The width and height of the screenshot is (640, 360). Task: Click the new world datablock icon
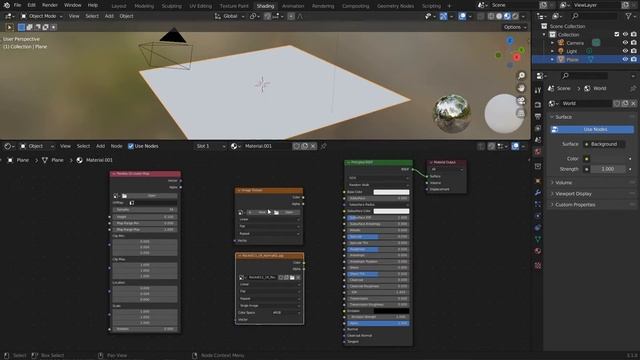(625, 104)
